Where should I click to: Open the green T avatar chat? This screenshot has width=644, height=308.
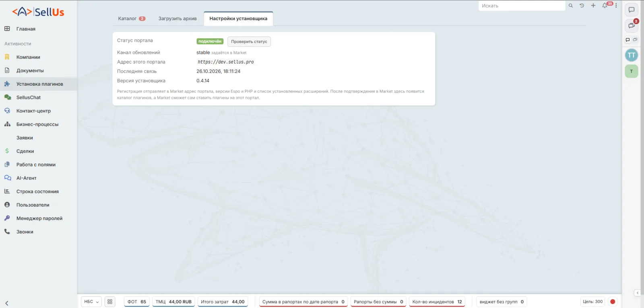pyautogui.click(x=632, y=71)
